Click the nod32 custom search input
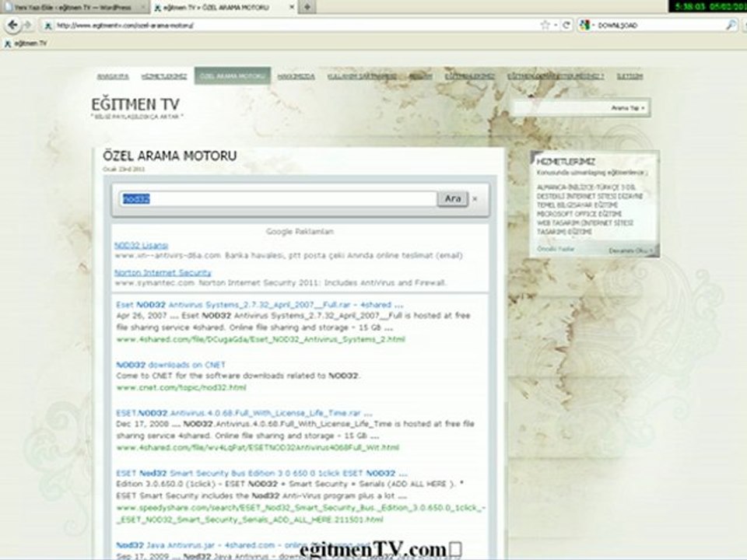Viewport: 747px width, 560px height. tap(279, 199)
